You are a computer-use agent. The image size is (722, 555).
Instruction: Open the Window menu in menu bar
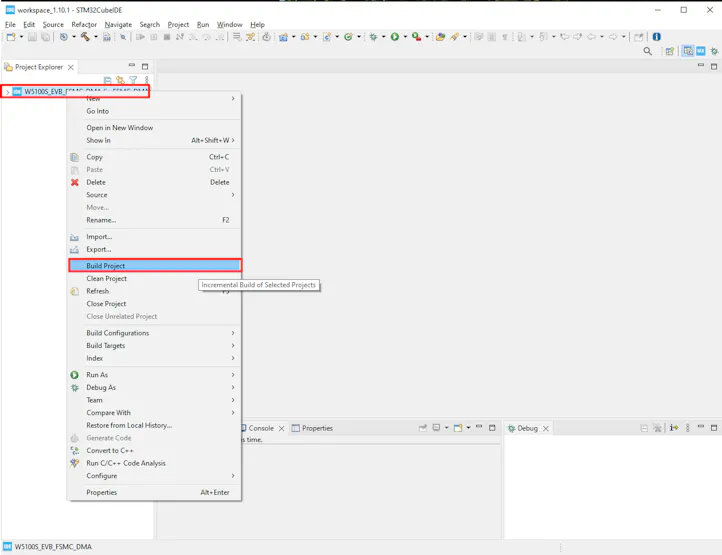[x=229, y=24]
